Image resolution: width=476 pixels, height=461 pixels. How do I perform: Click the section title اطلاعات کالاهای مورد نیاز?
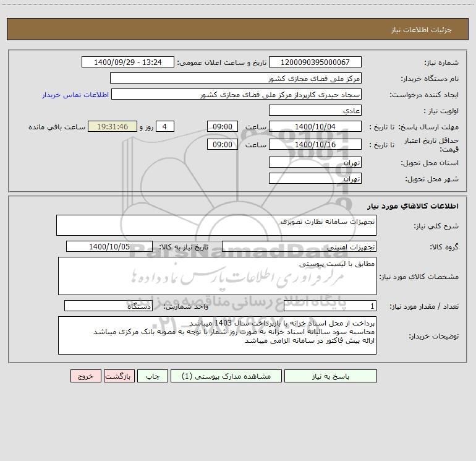(x=413, y=206)
